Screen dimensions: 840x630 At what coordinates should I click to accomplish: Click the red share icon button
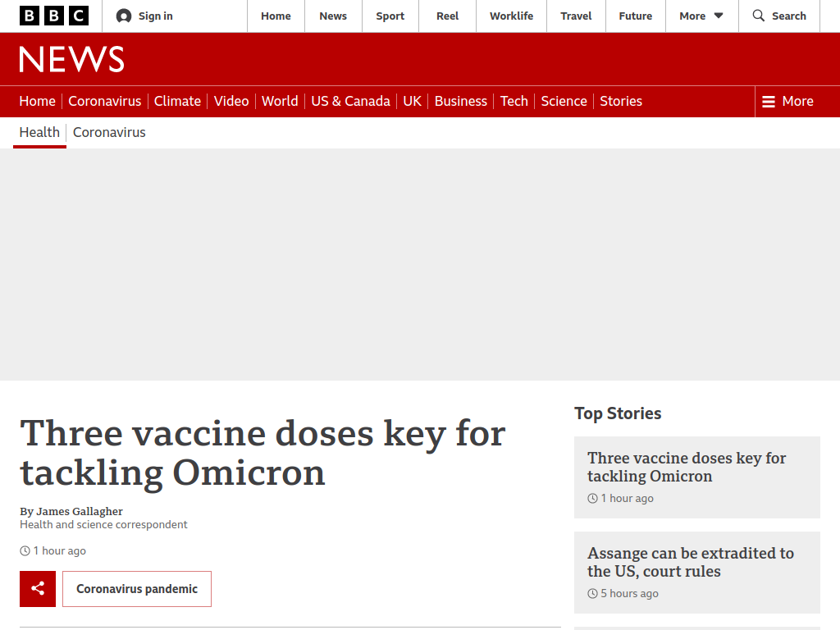pyautogui.click(x=38, y=589)
